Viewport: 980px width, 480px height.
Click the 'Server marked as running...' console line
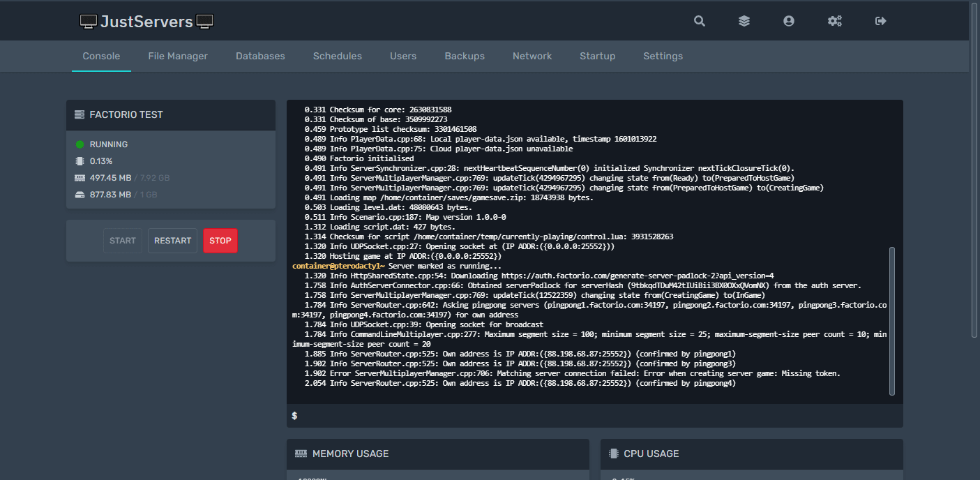397,266
